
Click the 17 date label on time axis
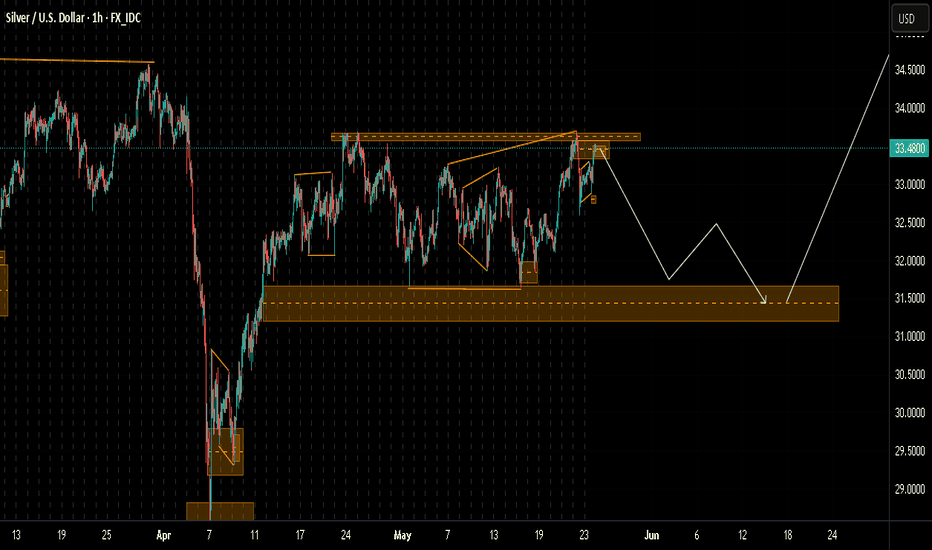(300, 535)
